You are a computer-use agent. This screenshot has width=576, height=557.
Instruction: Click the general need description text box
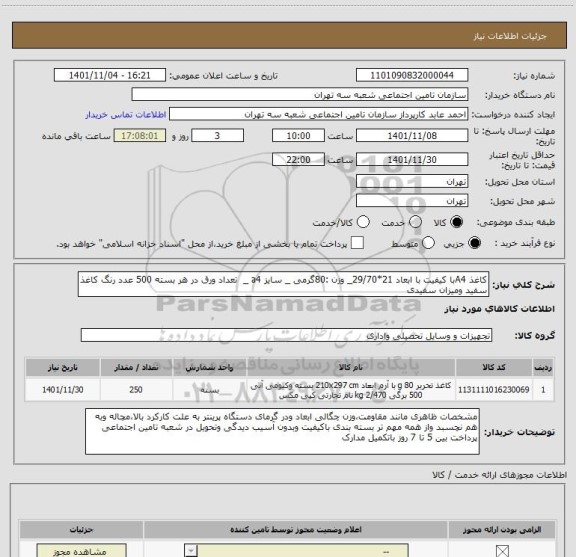point(283,285)
